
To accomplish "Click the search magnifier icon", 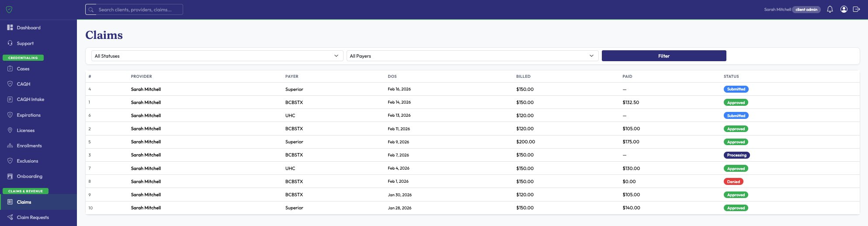I will click(91, 10).
